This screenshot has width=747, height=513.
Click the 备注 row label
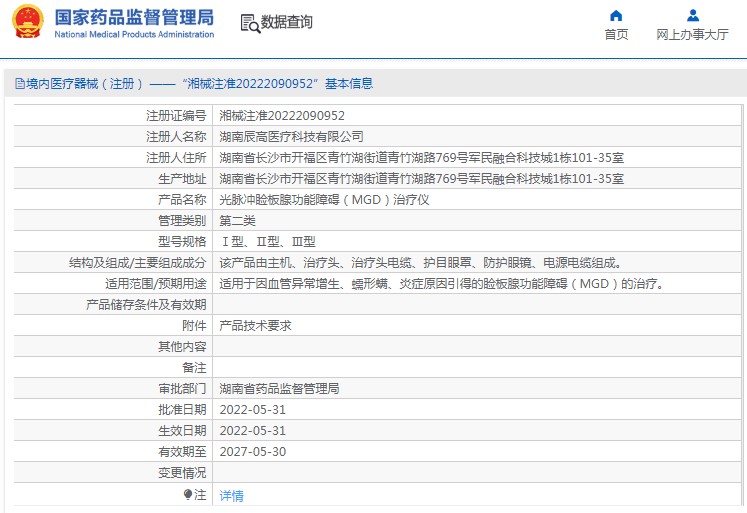[194, 368]
